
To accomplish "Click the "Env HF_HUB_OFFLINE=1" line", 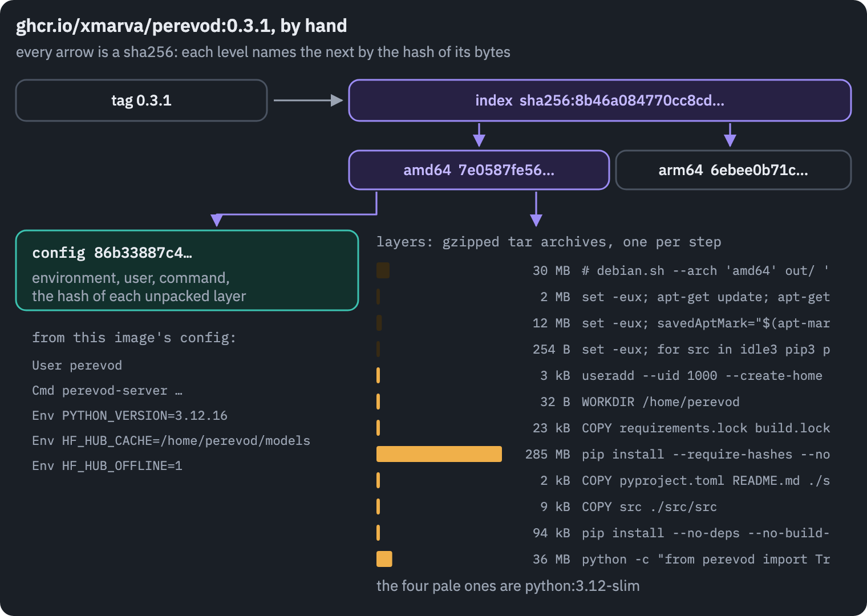I will 107,465.
